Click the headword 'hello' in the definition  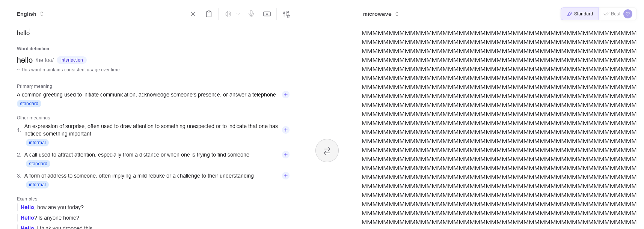(x=25, y=60)
